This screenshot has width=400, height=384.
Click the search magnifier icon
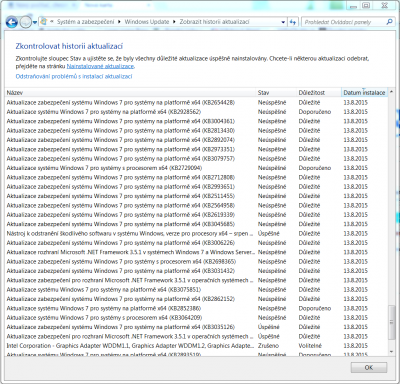[x=389, y=22]
